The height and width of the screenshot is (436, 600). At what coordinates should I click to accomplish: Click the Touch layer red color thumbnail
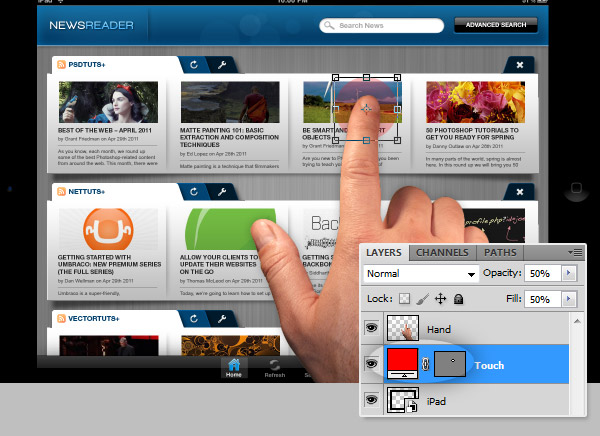coord(402,363)
